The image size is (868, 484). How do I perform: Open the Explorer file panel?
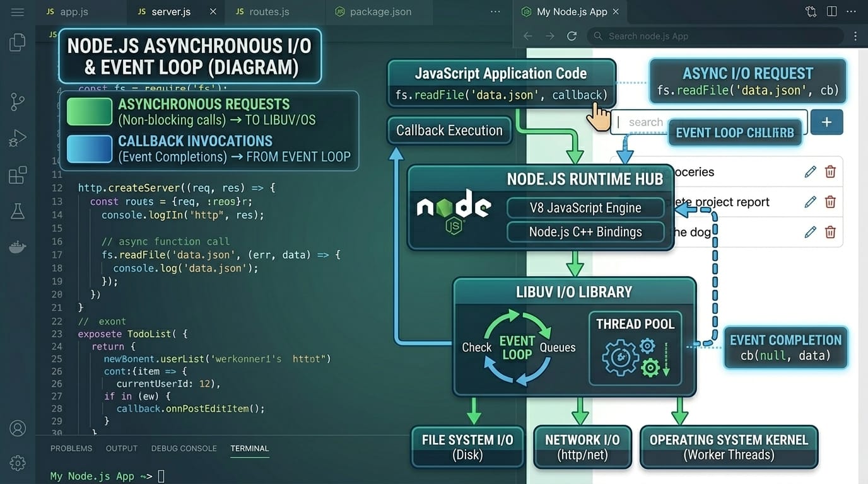[17, 42]
